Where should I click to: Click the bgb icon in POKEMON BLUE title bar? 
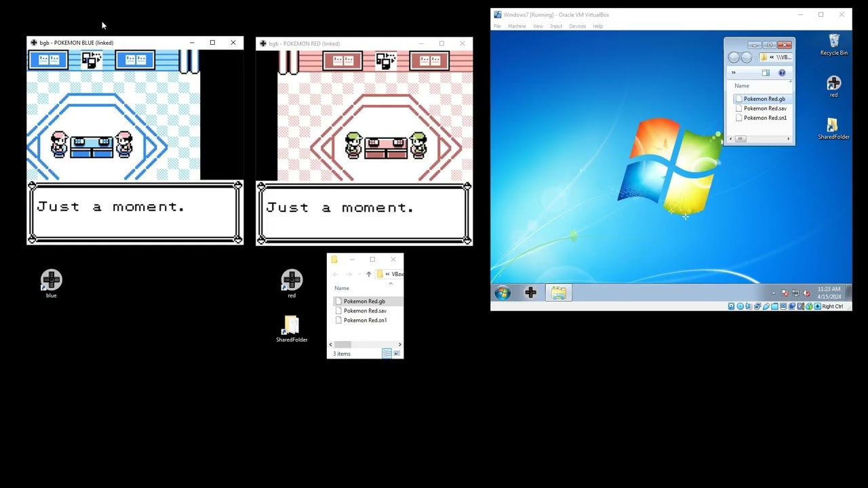click(x=34, y=43)
